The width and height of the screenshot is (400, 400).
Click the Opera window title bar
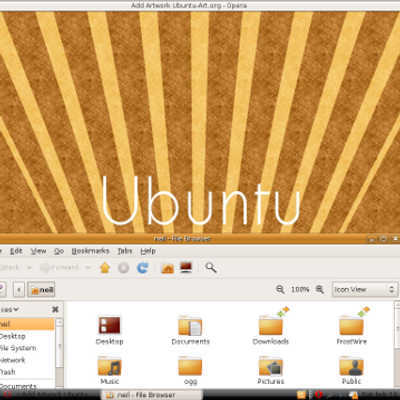200,5
